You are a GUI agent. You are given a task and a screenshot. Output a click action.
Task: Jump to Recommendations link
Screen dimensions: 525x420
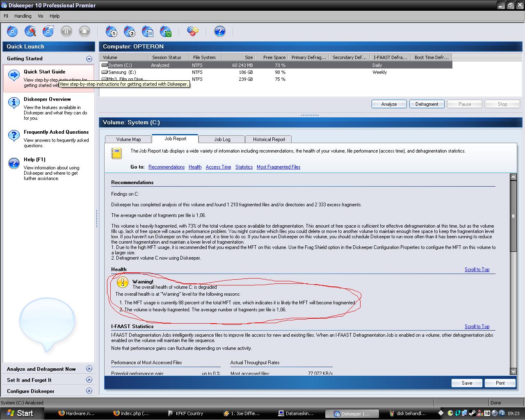pyautogui.click(x=167, y=167)
